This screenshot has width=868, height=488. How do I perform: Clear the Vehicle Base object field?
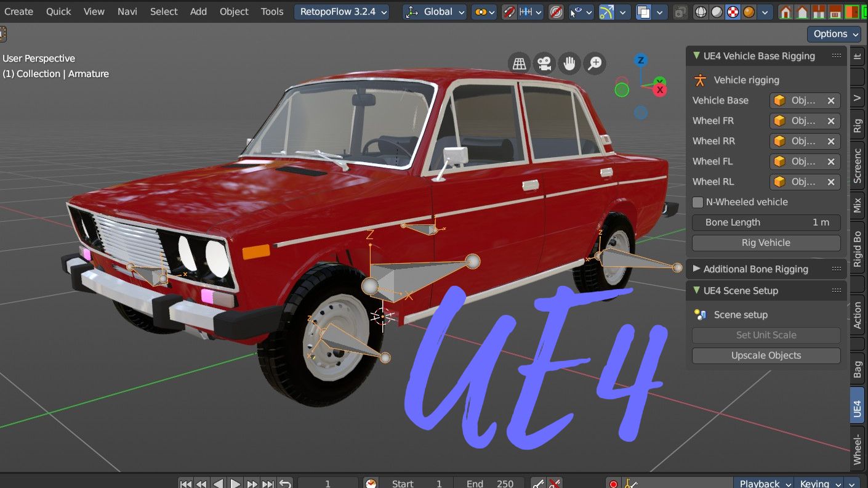pos(831,100)
